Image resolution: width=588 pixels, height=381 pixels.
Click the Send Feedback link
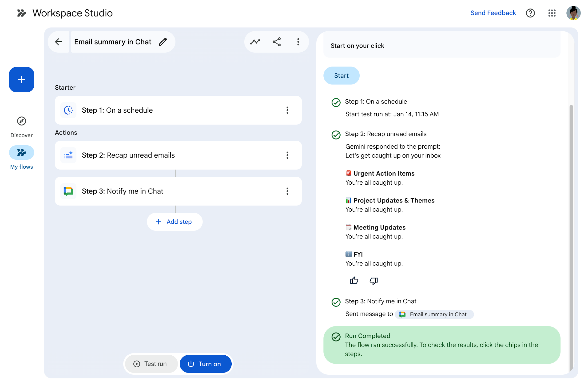pos(493,13)
